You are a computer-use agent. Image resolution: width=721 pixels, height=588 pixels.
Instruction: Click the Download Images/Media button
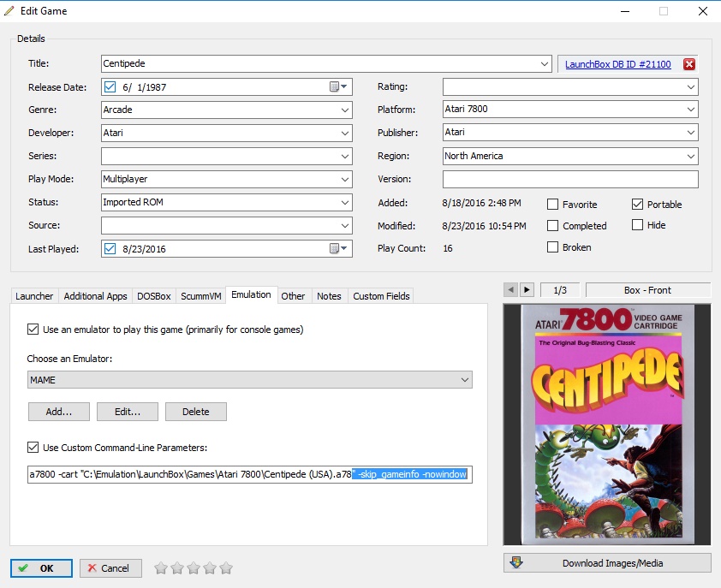pyautogui.click(x=607, y=563)
